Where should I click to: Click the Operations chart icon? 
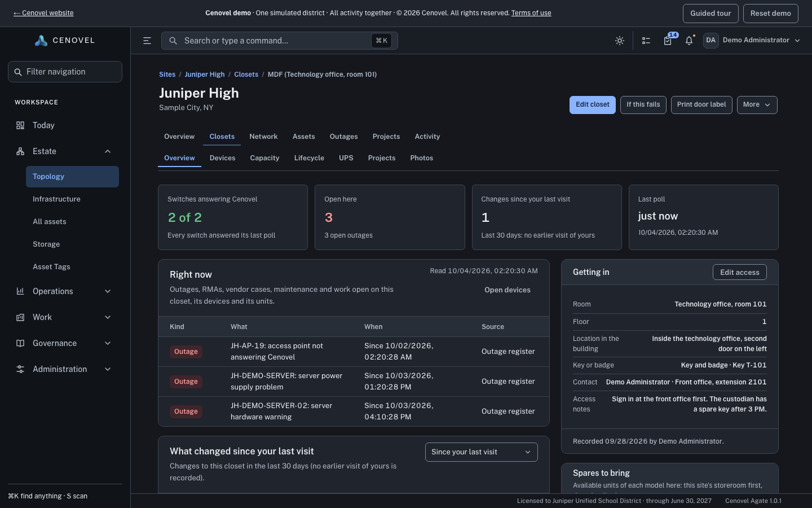(x=20, y=291)
